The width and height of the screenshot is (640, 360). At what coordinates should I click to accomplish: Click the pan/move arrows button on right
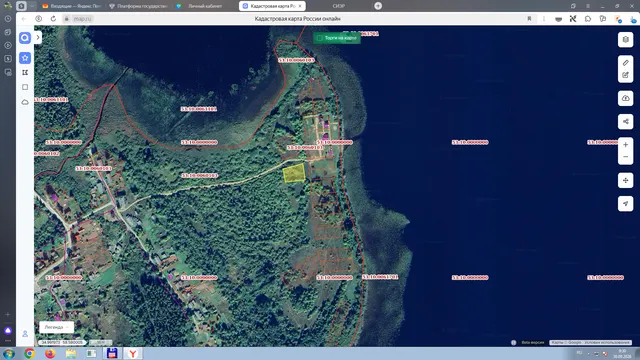point(626,180)
